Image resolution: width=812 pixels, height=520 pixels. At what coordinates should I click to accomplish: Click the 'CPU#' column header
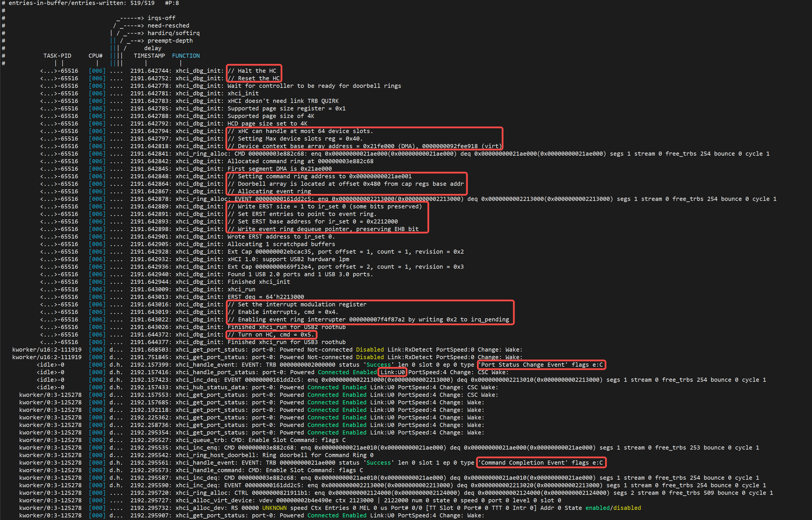coord(96,56)
